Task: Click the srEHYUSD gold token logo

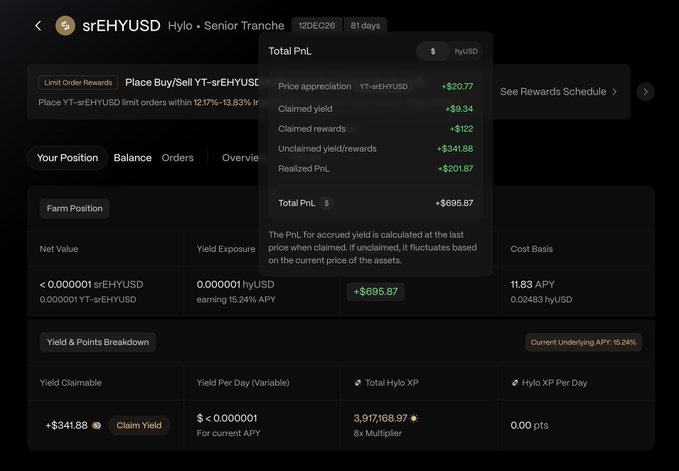Action: point(65,26)
